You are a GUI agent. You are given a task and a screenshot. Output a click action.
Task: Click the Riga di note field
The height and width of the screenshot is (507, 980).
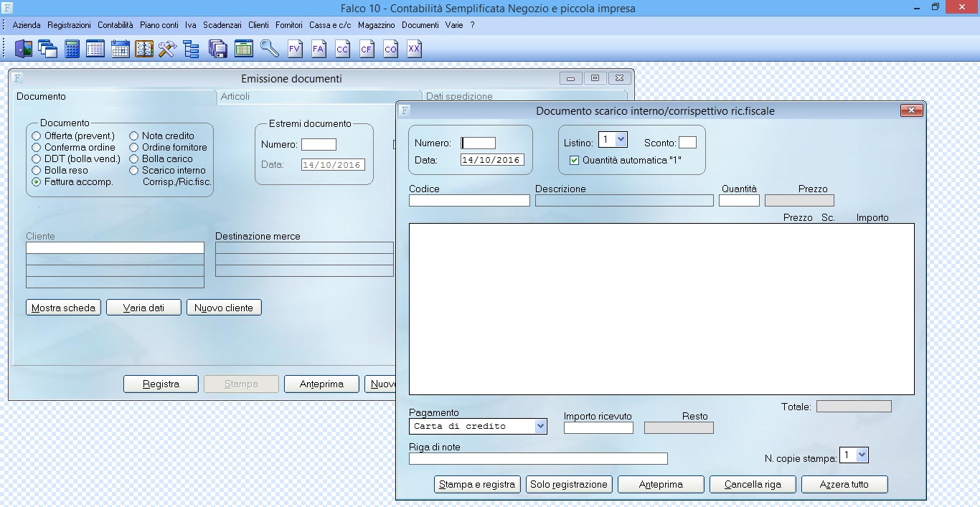click(538, 458)
